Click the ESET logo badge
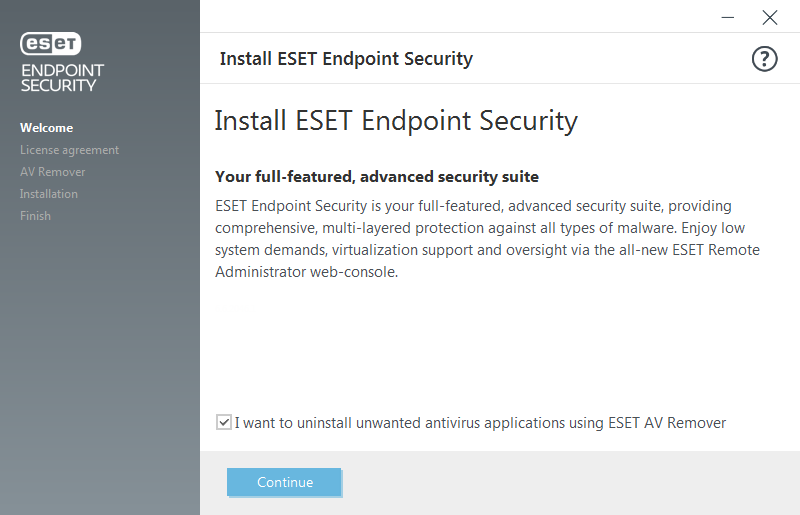 (x=51, y=44)
